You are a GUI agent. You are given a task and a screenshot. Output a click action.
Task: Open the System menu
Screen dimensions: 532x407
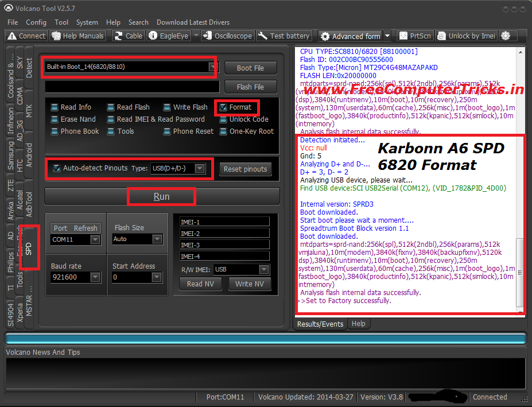[x=87, y=22]
